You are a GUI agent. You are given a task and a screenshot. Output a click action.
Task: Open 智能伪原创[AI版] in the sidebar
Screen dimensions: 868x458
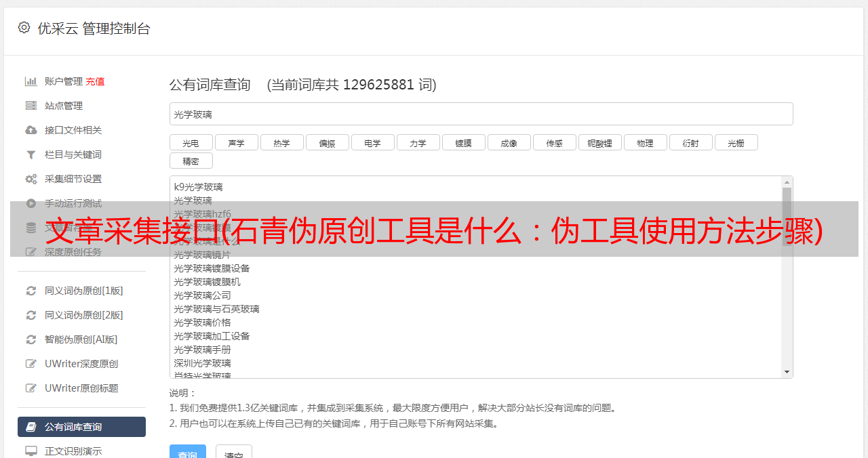[81, 339]
